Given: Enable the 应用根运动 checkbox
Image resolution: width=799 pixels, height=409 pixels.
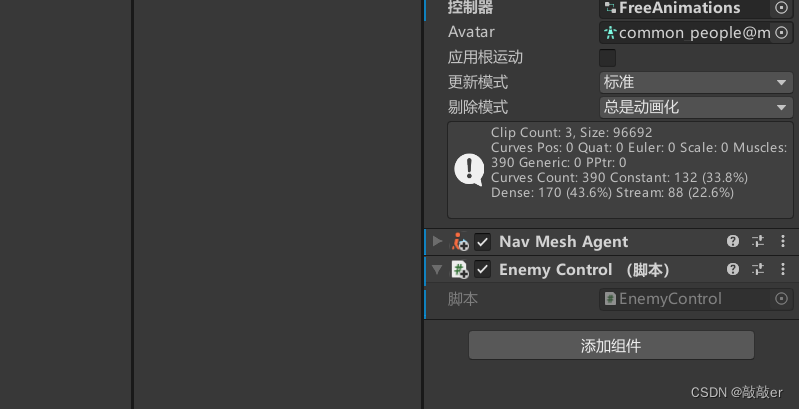Looking at the screenshot, I should 607,58.
